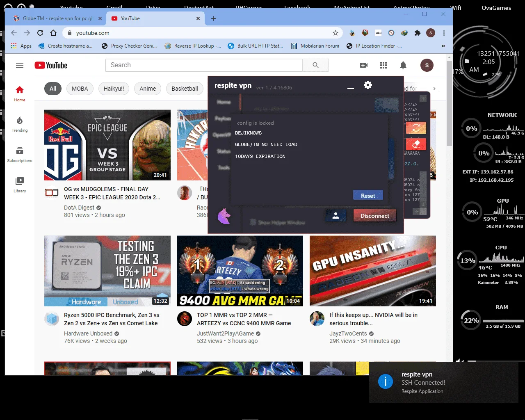The image size is (525, 420).
Task: Select the Anime filter chip
Action: 148,89
